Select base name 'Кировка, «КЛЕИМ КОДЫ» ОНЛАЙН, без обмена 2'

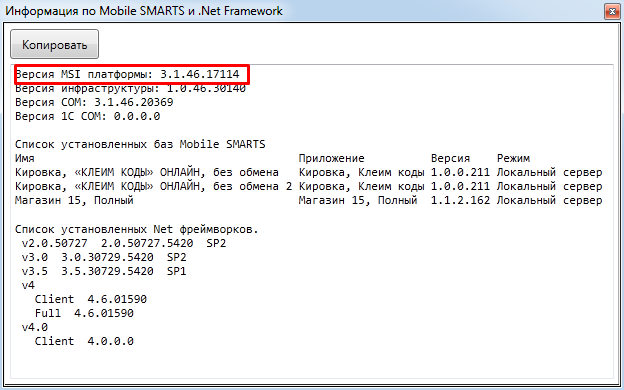(x=154, y=186)
